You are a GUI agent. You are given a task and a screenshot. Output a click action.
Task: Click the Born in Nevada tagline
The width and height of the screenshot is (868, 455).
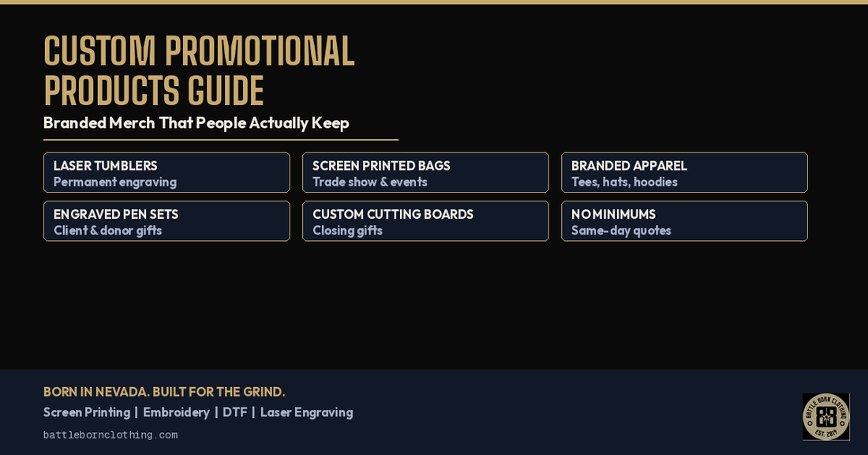coord(164,392)
